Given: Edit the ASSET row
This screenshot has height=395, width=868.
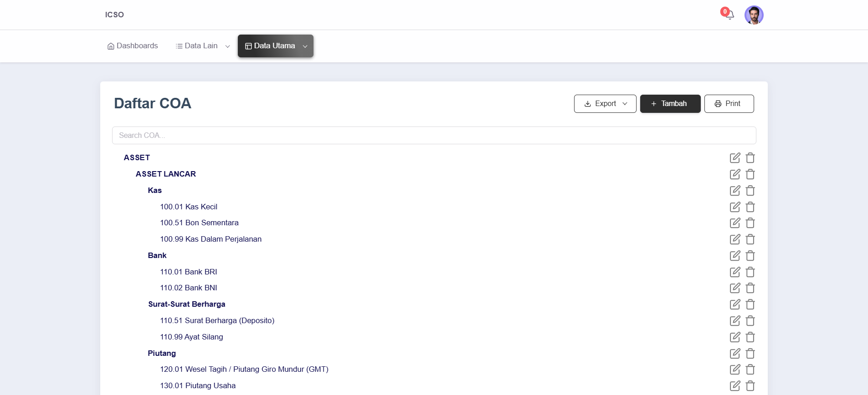Looking at the screenshot, I should (734, 158).
